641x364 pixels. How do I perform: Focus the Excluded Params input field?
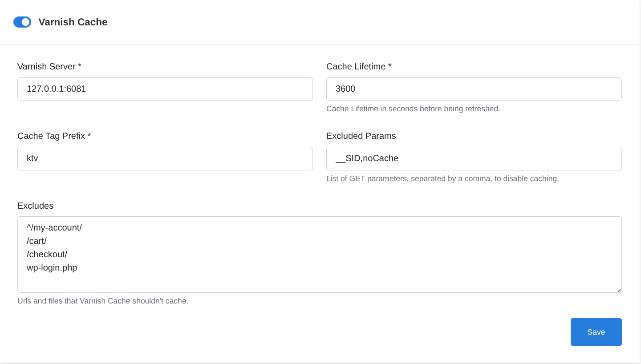[x=474, y=158]
